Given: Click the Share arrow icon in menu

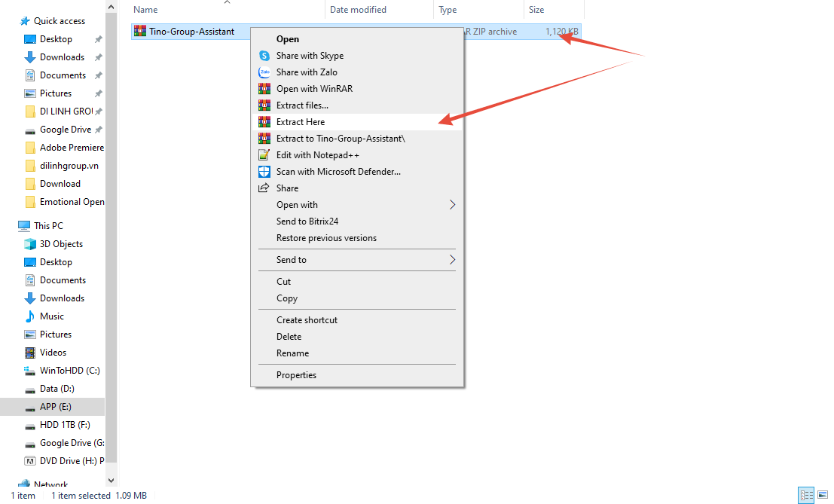Looking at the screenshot, I should [x=264, y=188].
